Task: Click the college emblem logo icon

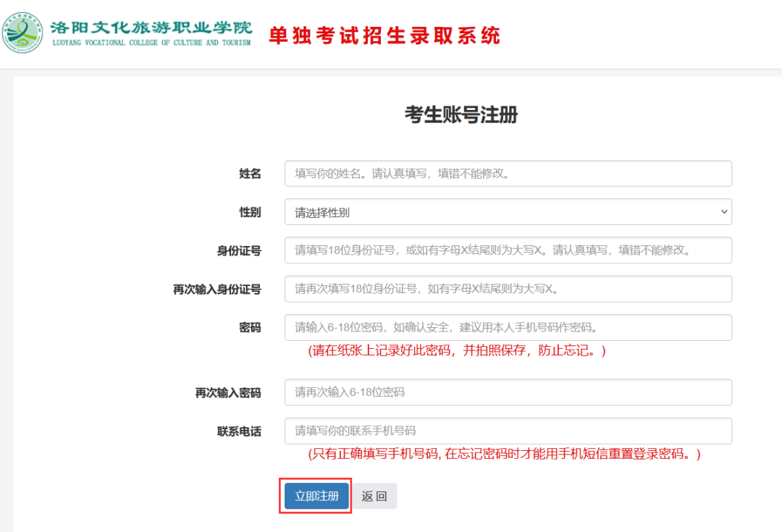Action: point(22,33)
